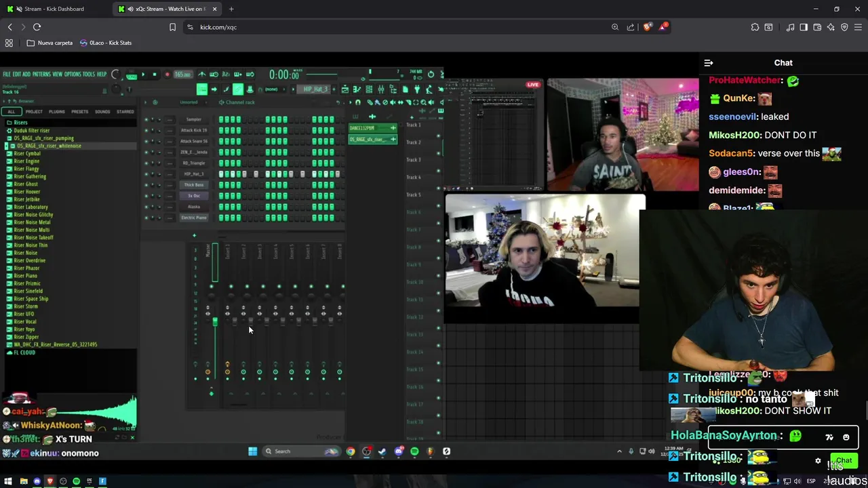The width and height of the screenshot is (868, 488).
Task: Open the FL CLOUD browser entry
Action: pos(24,352)
